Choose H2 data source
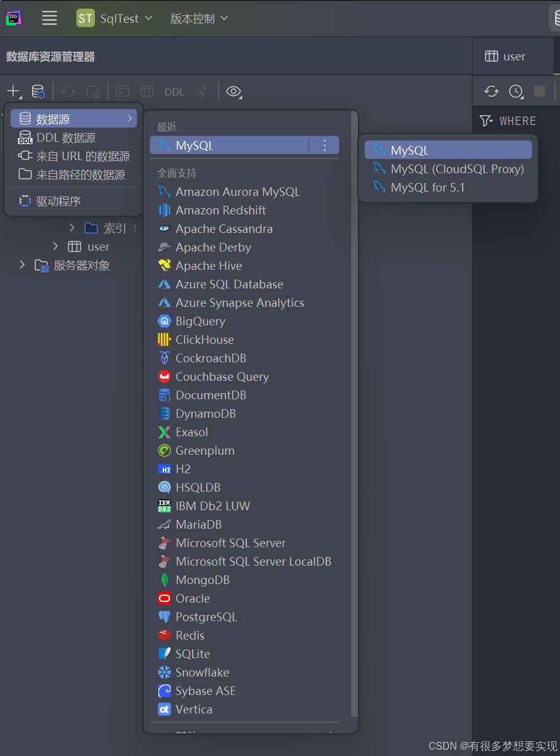This screenshot has height=756, width=560. tap(244, 469)
